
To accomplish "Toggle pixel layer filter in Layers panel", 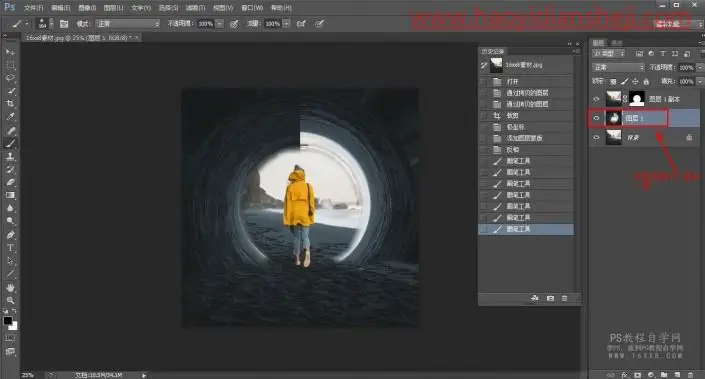I will pyautogui.click(x=639, y=54).
